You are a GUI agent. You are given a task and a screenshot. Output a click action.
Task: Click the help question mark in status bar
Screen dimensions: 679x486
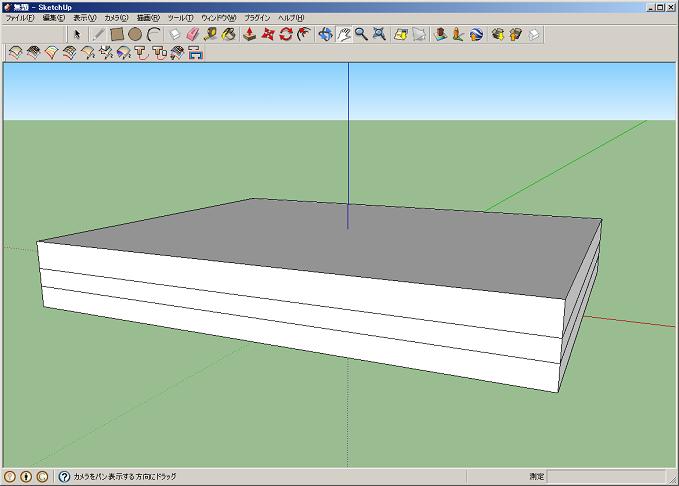click(64, 477)
